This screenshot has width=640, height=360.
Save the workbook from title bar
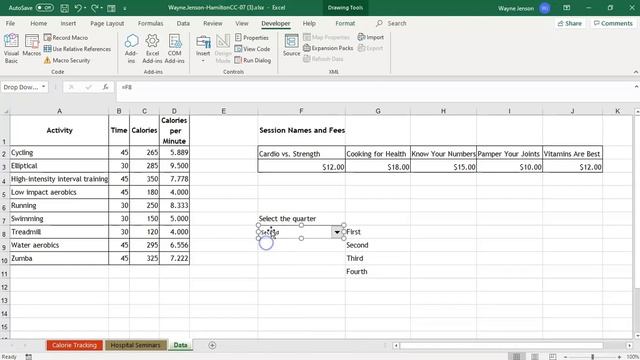[x=64, y=8]
